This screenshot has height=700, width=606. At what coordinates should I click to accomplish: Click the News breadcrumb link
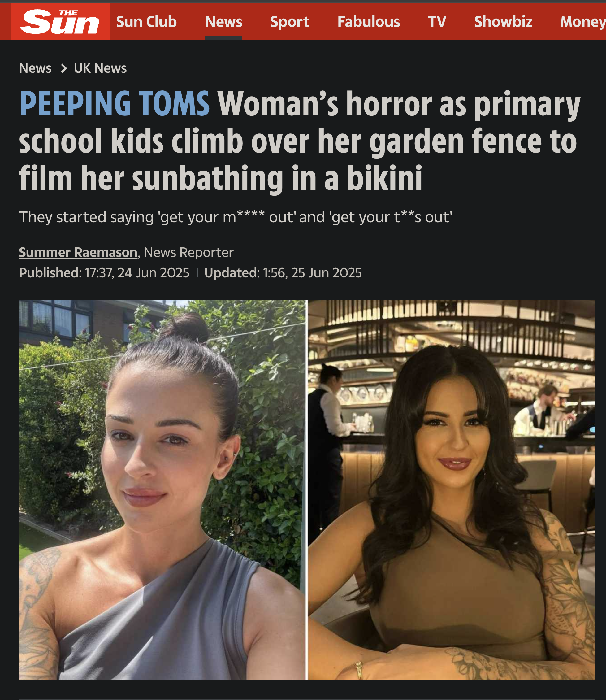tap(35, 68)
